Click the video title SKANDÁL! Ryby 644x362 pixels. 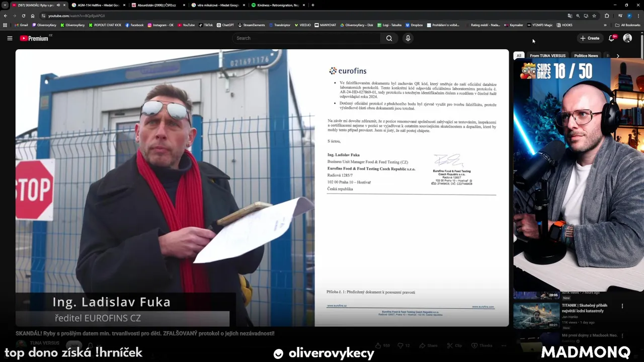[x=145, y=333]
